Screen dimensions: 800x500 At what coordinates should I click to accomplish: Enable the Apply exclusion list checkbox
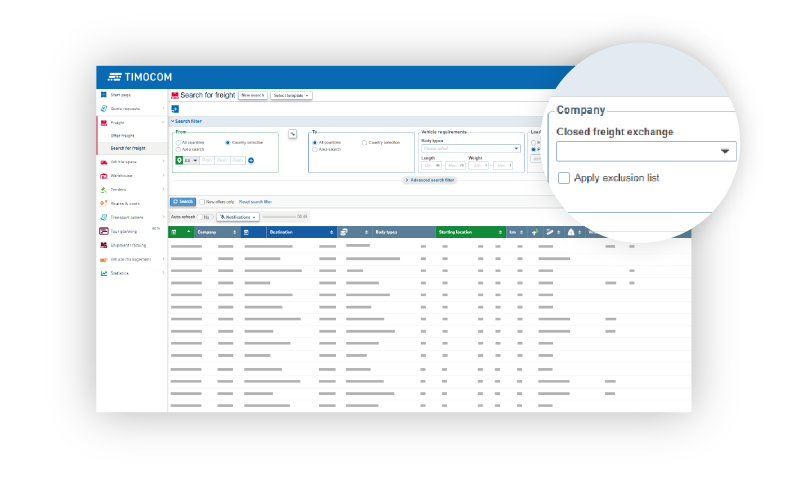tap(565, 178)
